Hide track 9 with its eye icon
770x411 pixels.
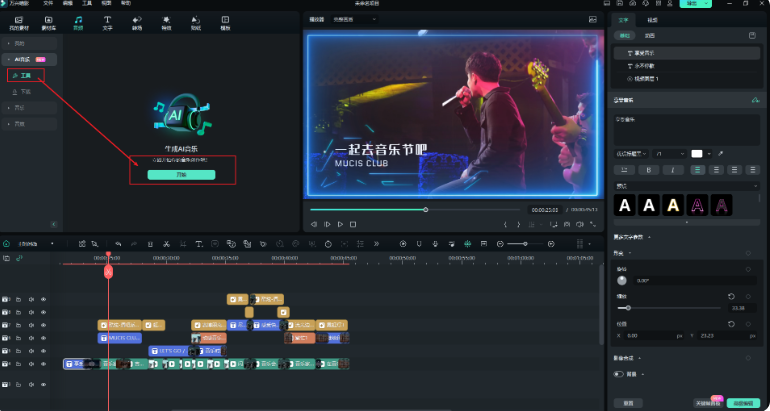point(43,299)
